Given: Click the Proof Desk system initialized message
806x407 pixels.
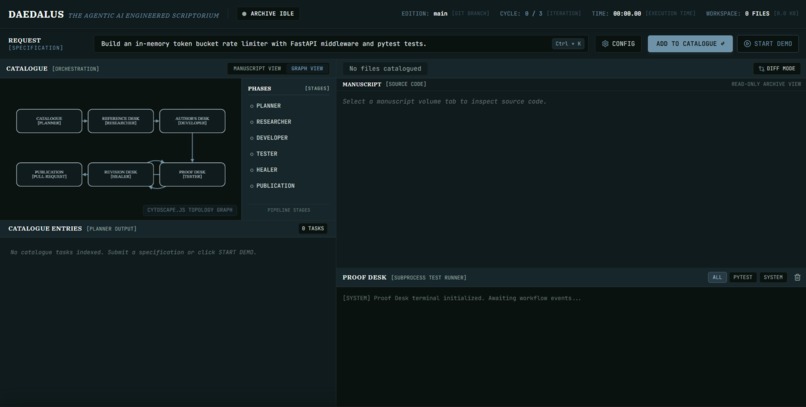Looking at the screenshot, I should tap(462, 298).
